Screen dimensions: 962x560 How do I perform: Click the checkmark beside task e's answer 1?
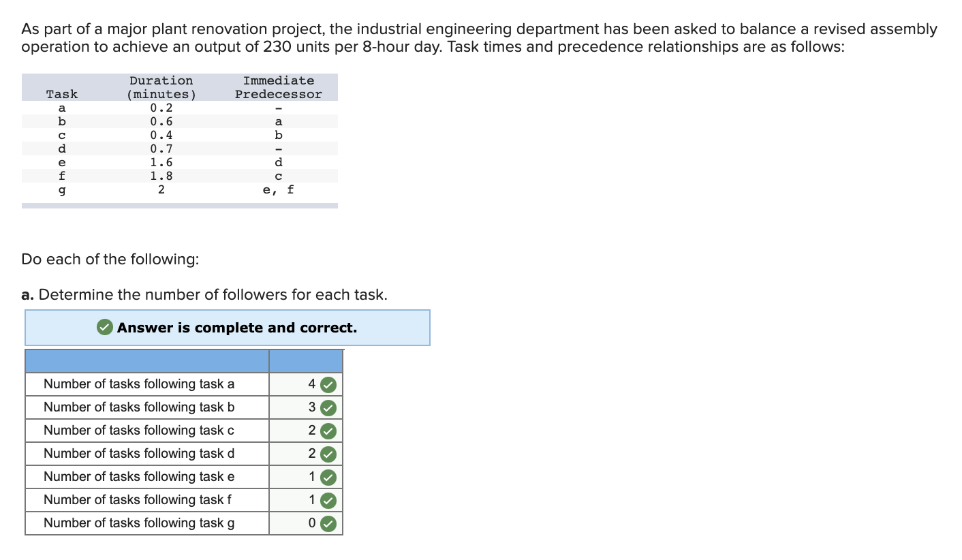(x=327, y=476)
